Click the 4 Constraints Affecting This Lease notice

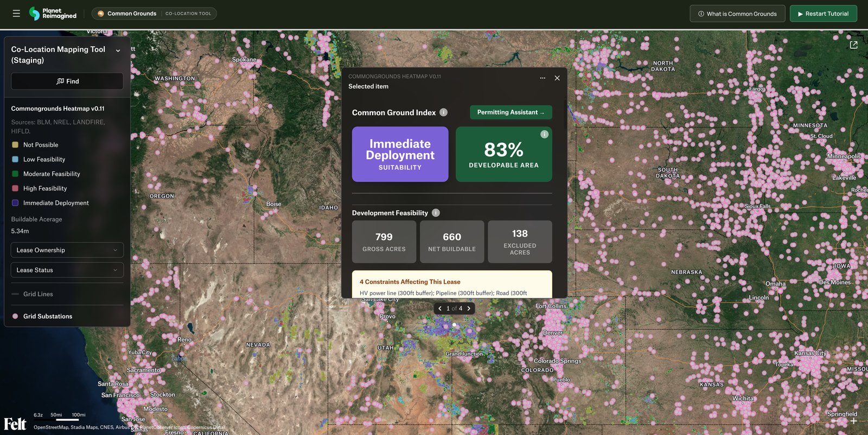[x=452, y=285]
